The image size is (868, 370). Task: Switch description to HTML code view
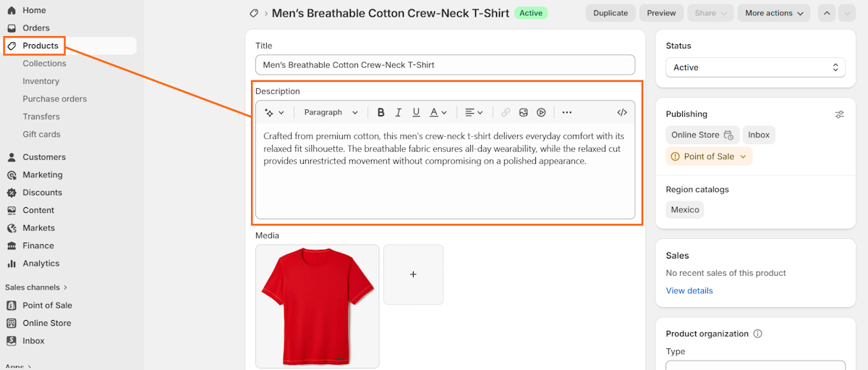622,112
